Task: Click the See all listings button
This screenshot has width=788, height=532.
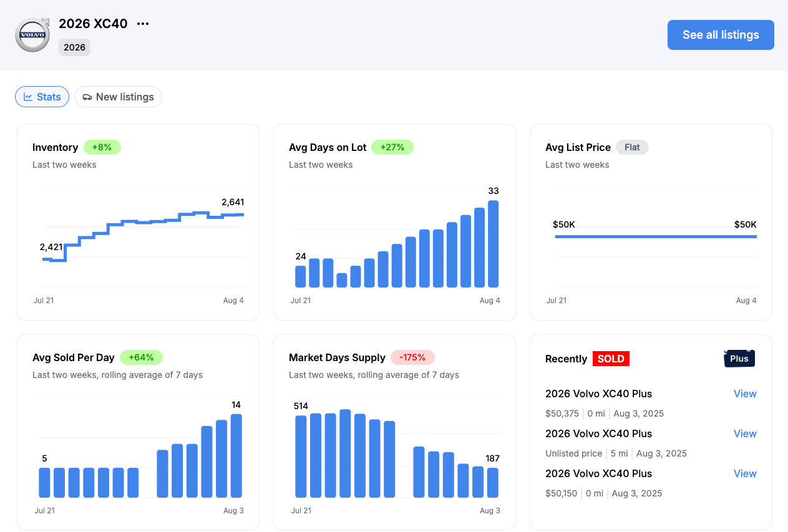Action: point(721,35)
